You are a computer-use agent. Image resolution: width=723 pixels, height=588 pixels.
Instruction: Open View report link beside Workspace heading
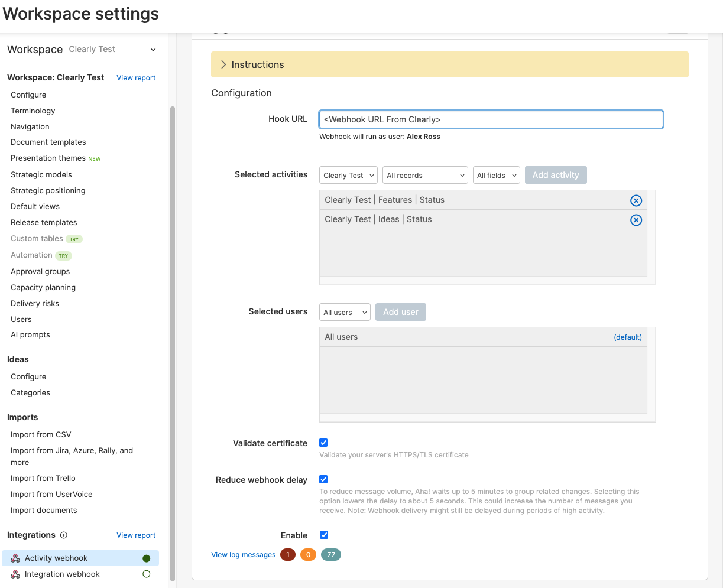136,78
